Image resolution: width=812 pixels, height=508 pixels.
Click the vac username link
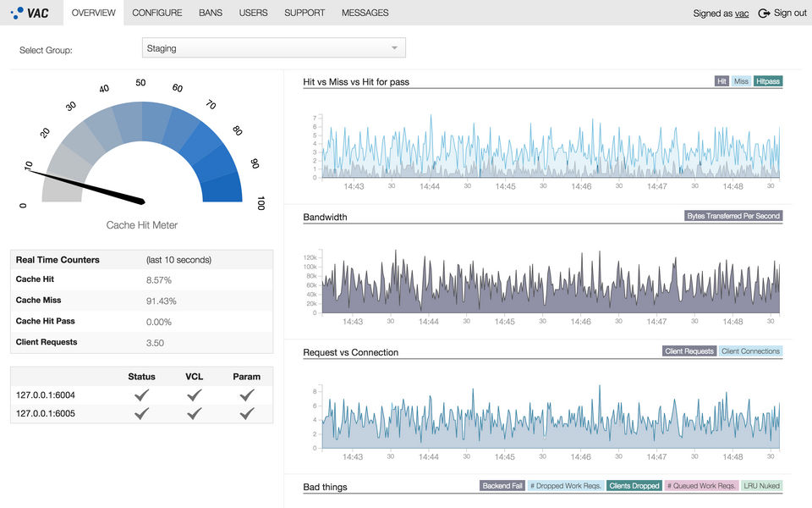point(742,14)
